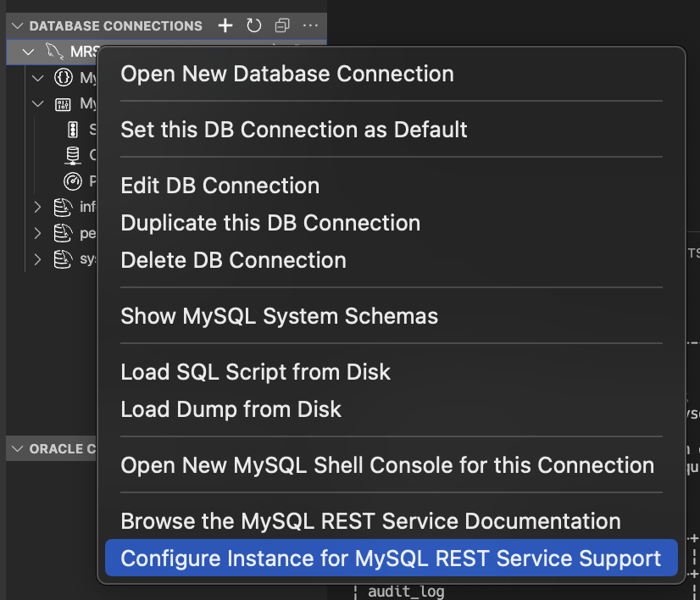Click the performance dashboard gauge icon

point(73,181)
